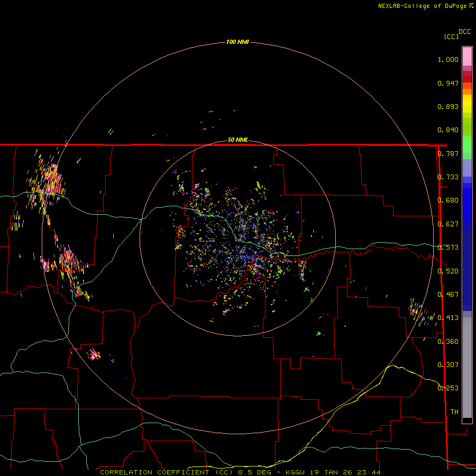The height and width of the screenshot is (476, 476).
Task: Click the gray segment of the color bar
Action: [x=467, y=368]
